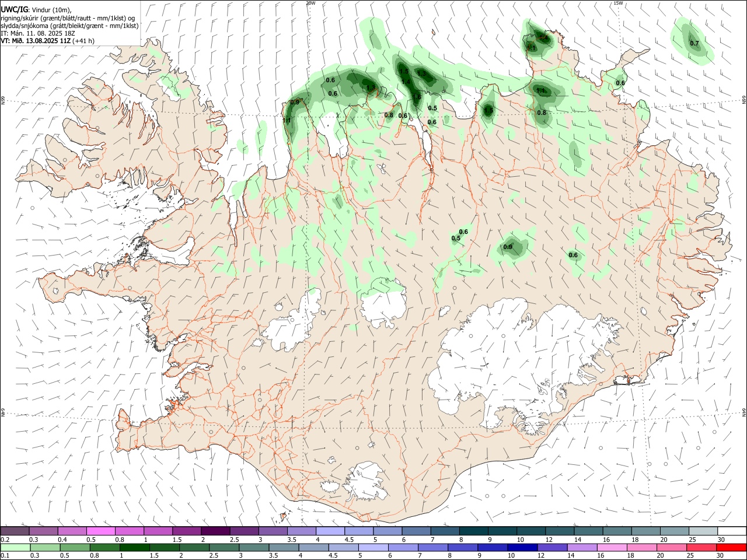Click the '0.1' scale label under the palest green swatch
Screen dimensions: 747x560
[x=5, y=555]
